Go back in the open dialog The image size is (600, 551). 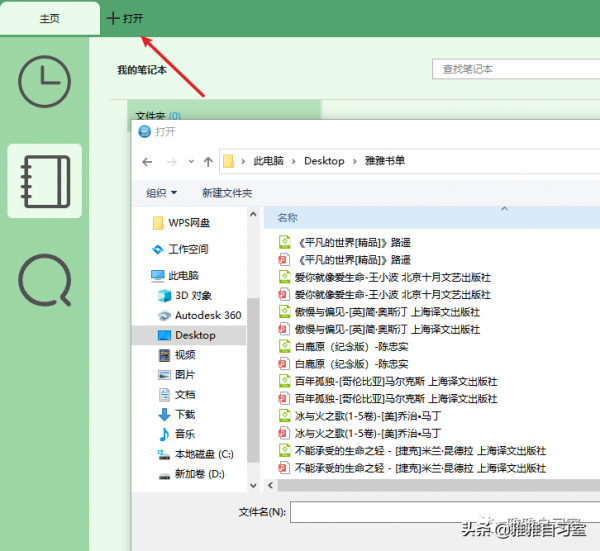click(147, 162)
